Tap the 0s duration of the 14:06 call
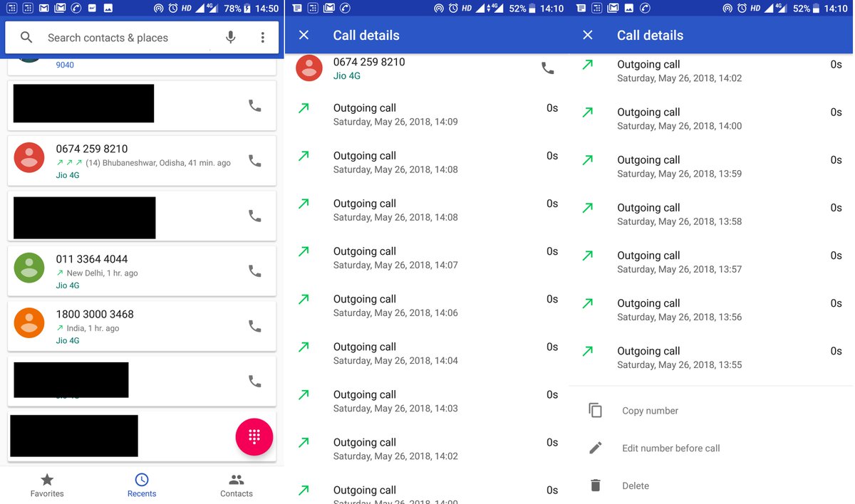This screenshot has height=504, width=855. click(552, 299)
